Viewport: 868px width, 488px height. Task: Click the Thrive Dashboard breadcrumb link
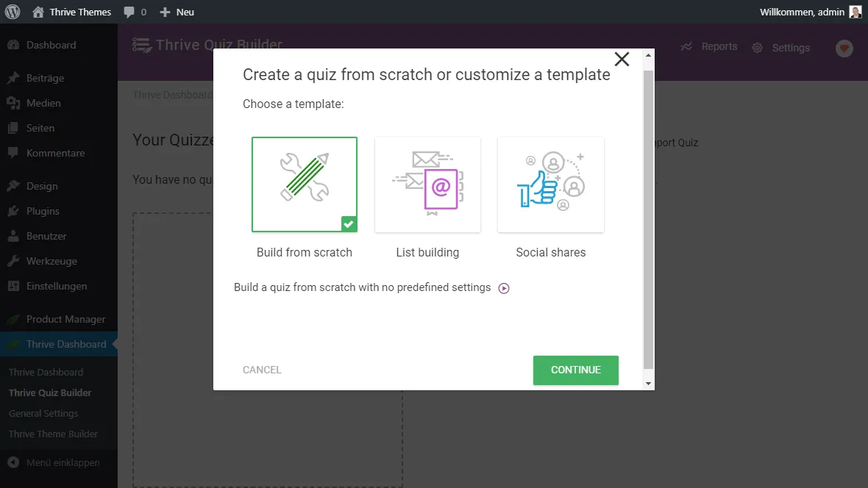pos(172,95)
